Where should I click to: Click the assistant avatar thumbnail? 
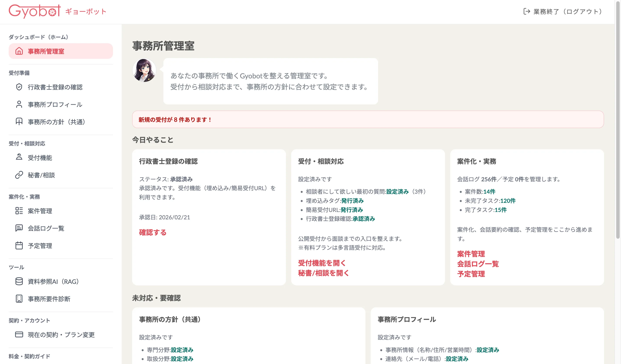click(144, 70)
